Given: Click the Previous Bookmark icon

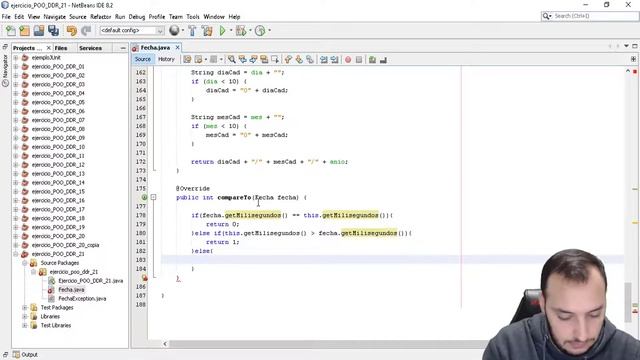Looking at the screenshot, I should (288, 60).
